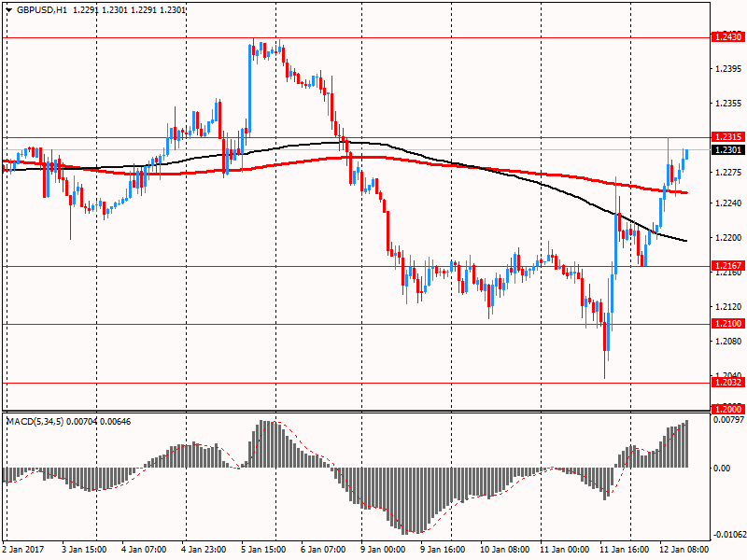
Task: Click the 1.2275 price scale label
Action: (x=728, y=173)
